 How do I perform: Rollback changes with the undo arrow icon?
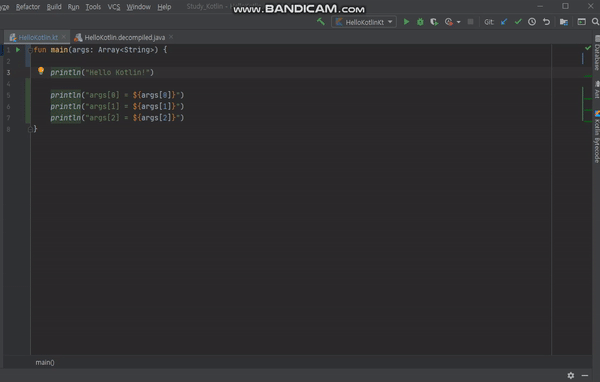[546, 22]
